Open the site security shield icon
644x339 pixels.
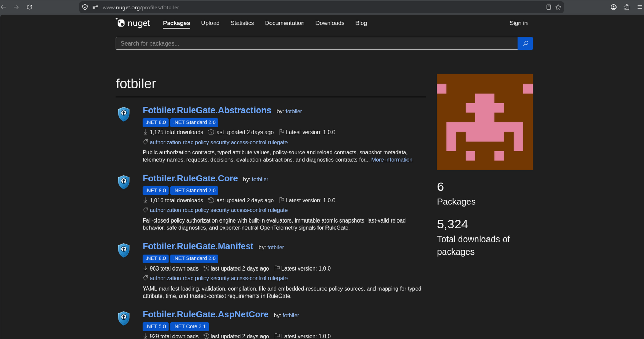(85, 7)
